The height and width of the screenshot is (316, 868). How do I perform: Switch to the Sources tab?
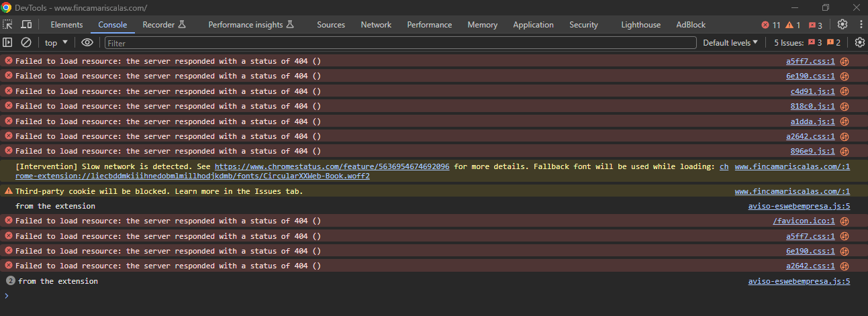[331, 25]
